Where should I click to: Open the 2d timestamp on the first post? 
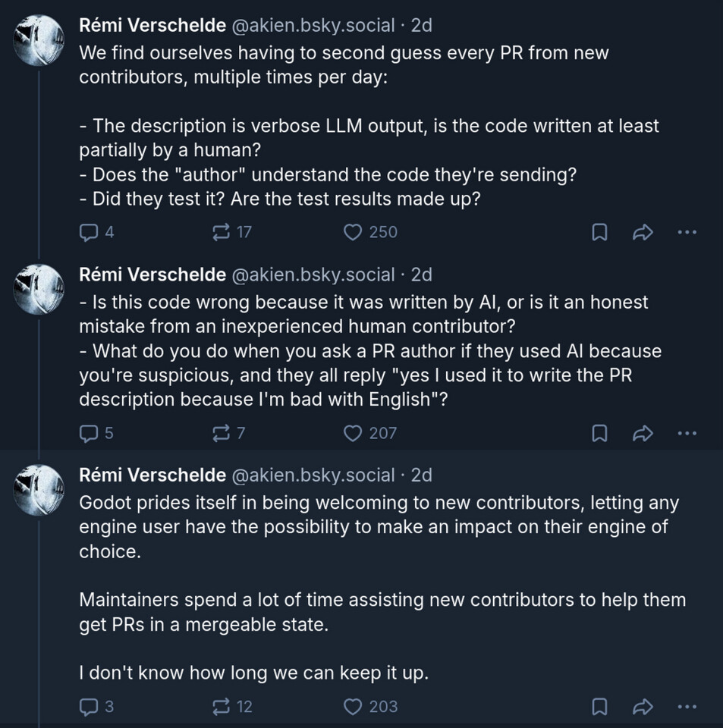(421, 25)
